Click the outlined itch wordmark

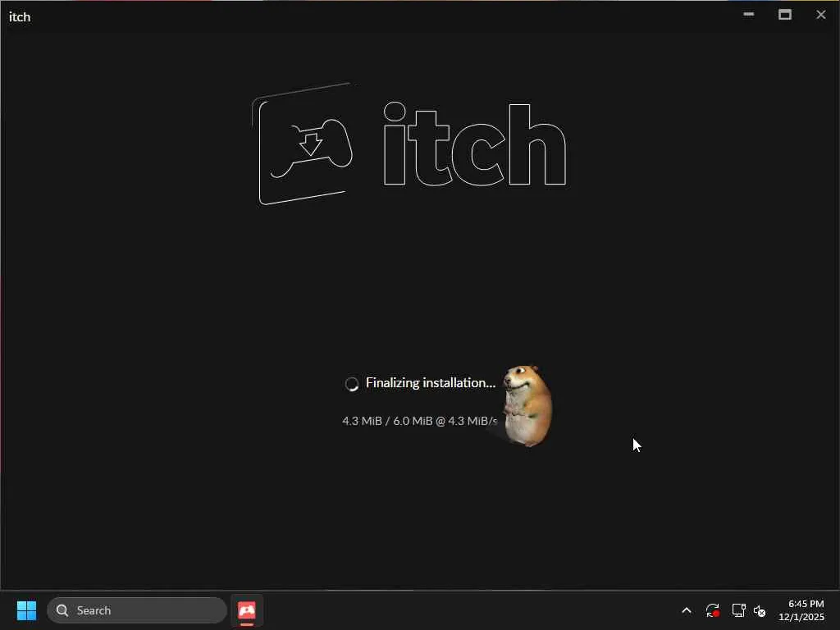click(475, 144)
